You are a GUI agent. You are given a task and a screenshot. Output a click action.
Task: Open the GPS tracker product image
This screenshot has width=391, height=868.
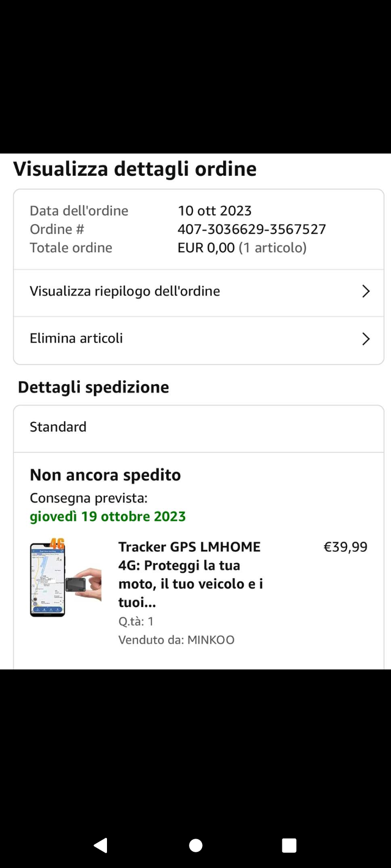coord(65,577)
